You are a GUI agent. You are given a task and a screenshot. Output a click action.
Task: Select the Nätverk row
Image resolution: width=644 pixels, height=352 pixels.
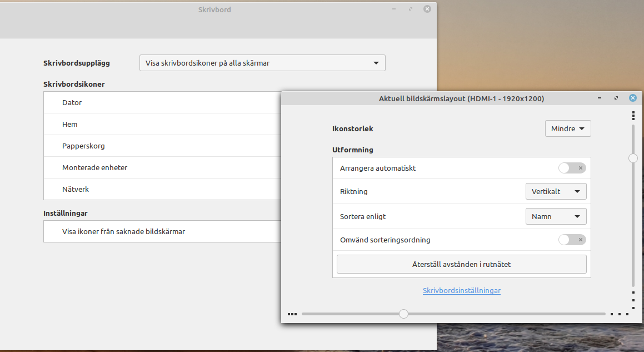(162, 189)
